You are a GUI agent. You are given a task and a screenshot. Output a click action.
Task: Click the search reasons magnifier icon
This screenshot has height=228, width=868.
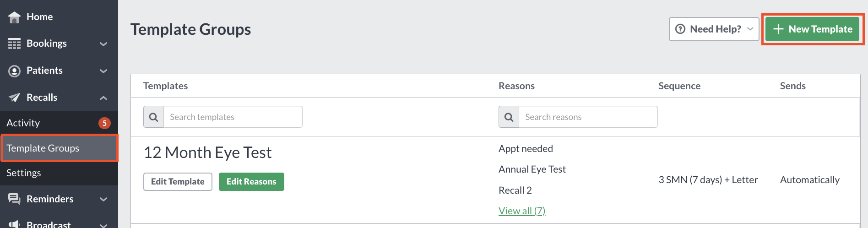[x=509, y=117]
